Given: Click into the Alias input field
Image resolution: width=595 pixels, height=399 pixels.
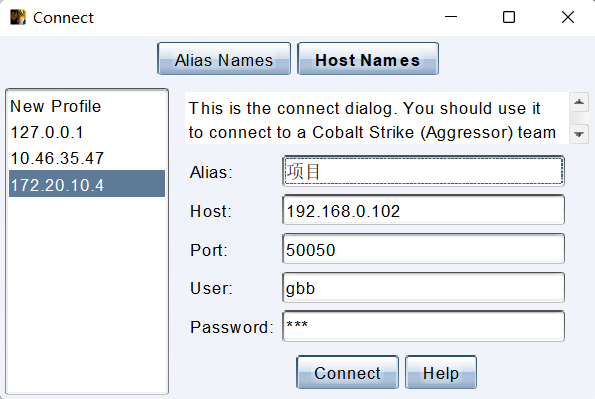Looking at the screenshot, I should tap(423, 171).
